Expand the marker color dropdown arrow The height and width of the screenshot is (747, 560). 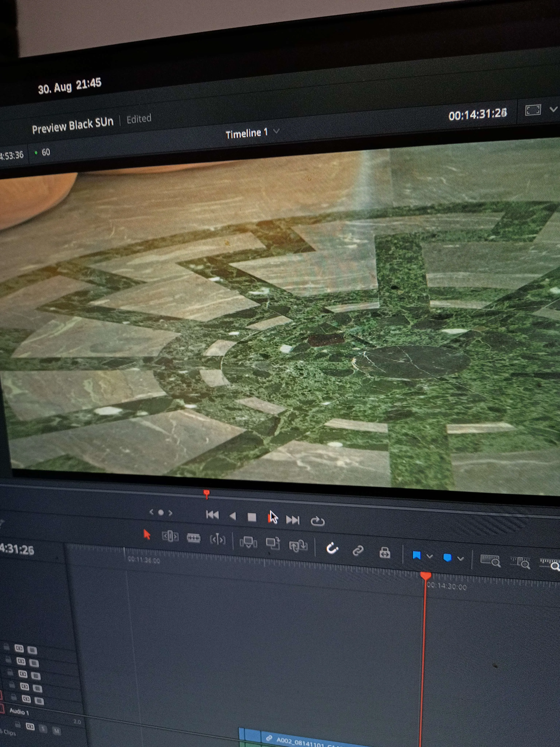tap(460, 559)
